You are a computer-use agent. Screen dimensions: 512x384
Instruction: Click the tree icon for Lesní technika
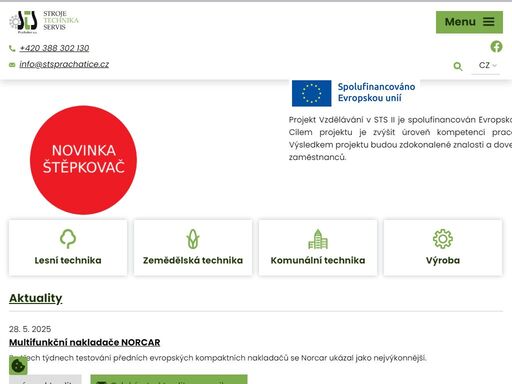tap(68, 239)
